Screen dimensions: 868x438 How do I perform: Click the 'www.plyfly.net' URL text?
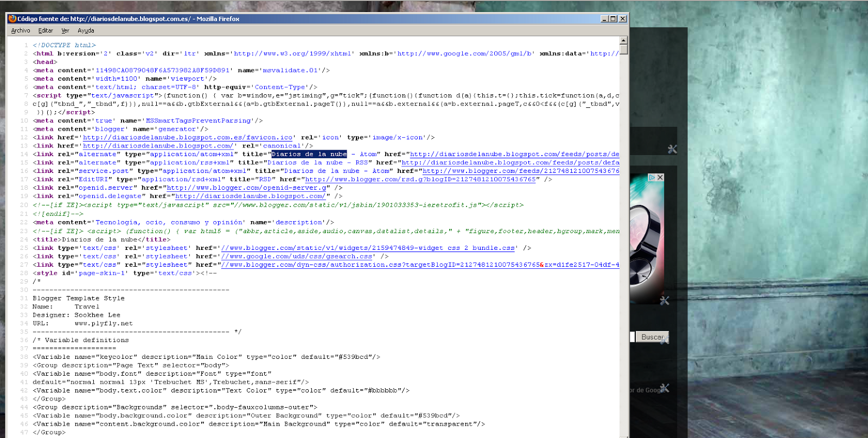(104, 324)
